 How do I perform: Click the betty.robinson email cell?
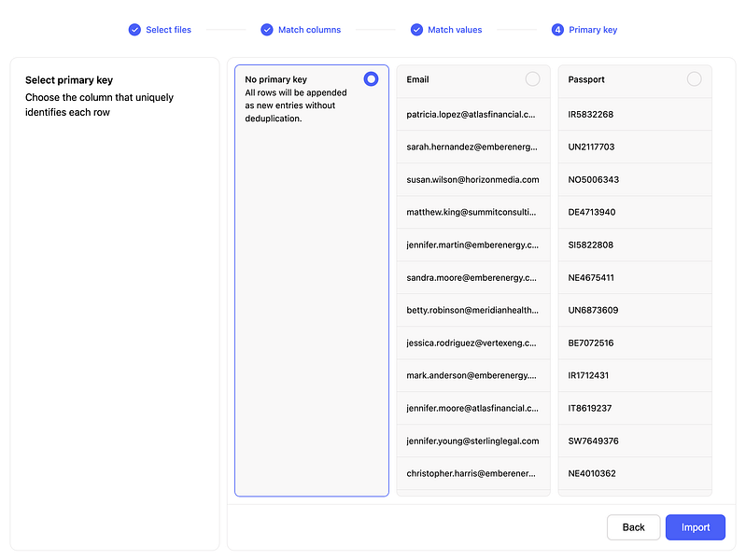[x=473, y=310]
